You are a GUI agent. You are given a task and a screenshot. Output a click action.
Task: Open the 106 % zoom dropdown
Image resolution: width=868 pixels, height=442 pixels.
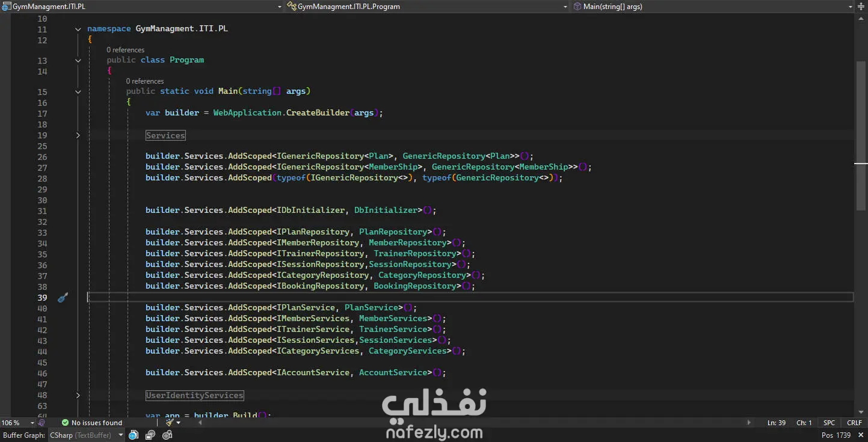[x=32, y=423]
